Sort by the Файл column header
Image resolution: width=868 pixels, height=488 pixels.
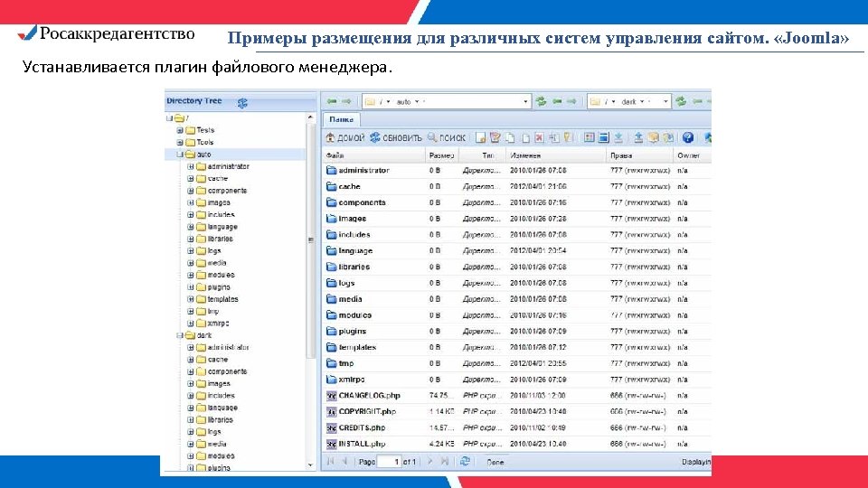373,155
